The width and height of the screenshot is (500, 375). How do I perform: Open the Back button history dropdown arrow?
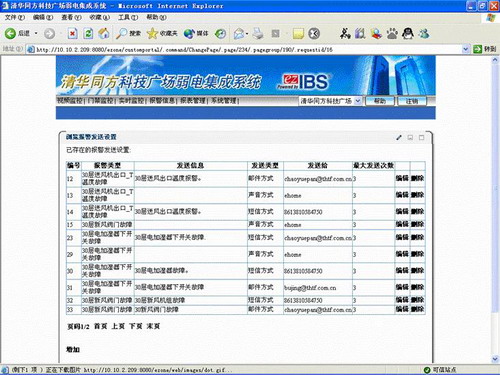point(36,33)
